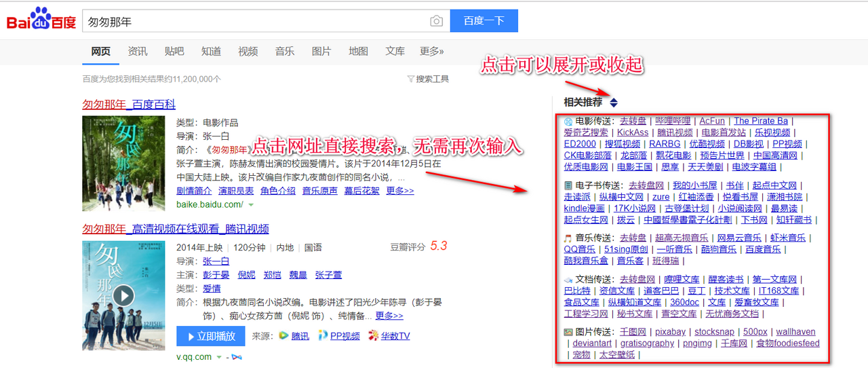Screen dimensions: 868x368
Task: Switch to the 网页 tab
Action: (101, 52)
